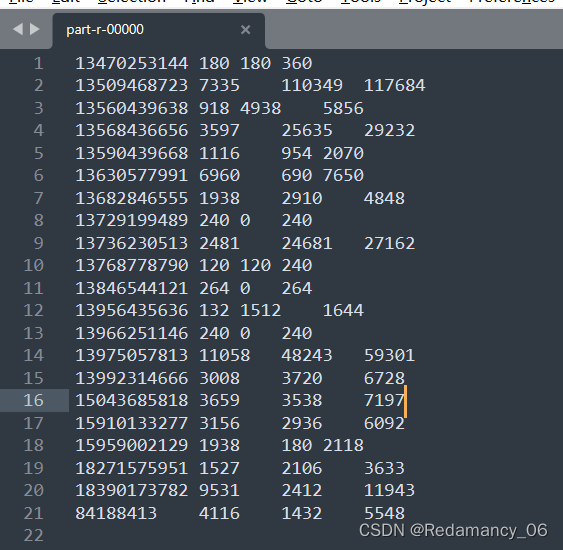Click phone number 13509468723
This screenshot has height=550, width=563.
[131, 85]
